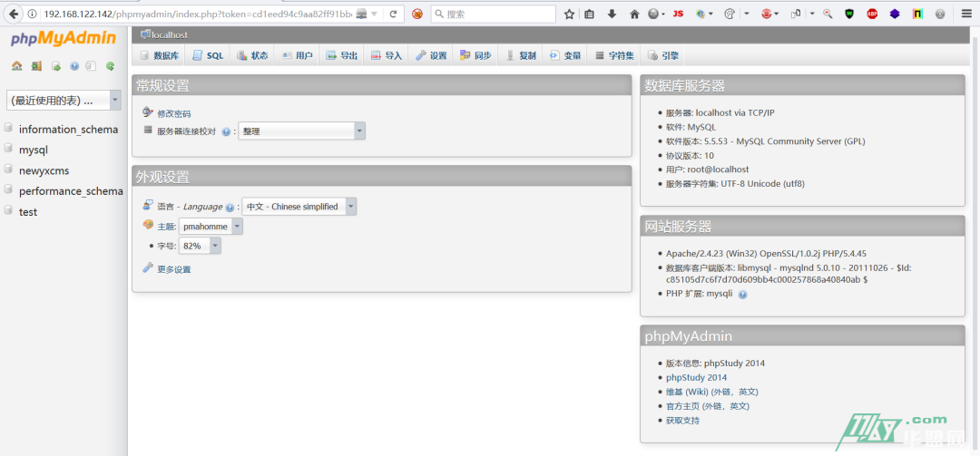Select the newyxcms database in the sidebar
980x456 pixels.
pyautogui.click(x=44, y=170)
